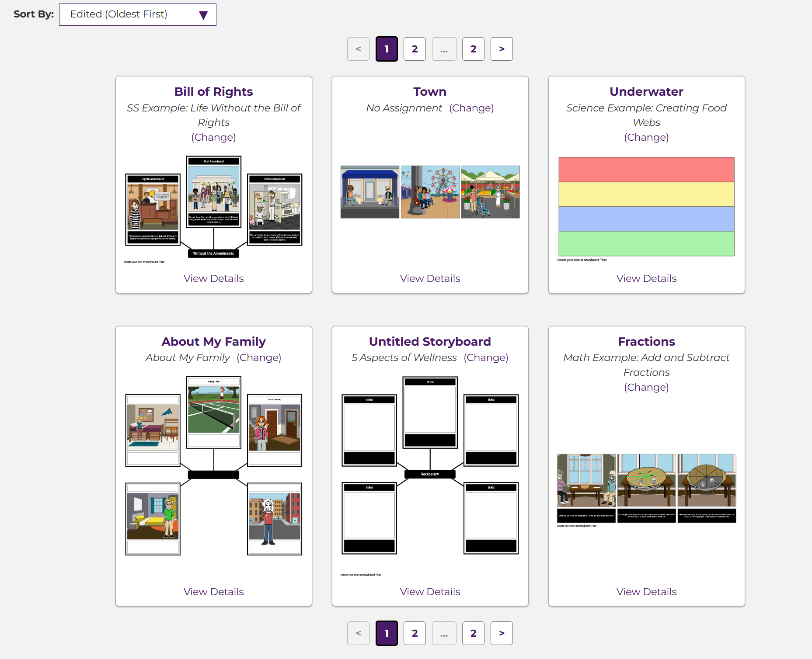Select page 1 in bottom pagination
This screenshot has height=659, width=812.
tap(387, 633)
